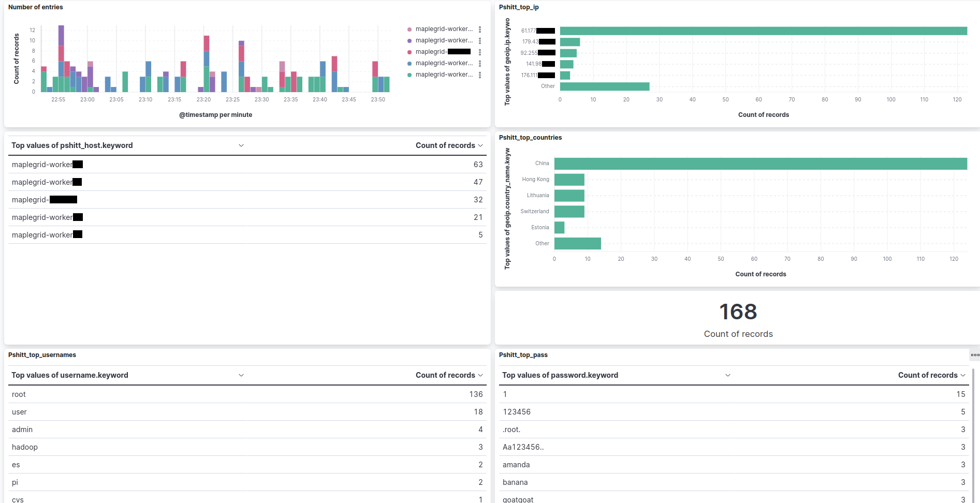Expand password.keyword column header menu

[728, 375]
